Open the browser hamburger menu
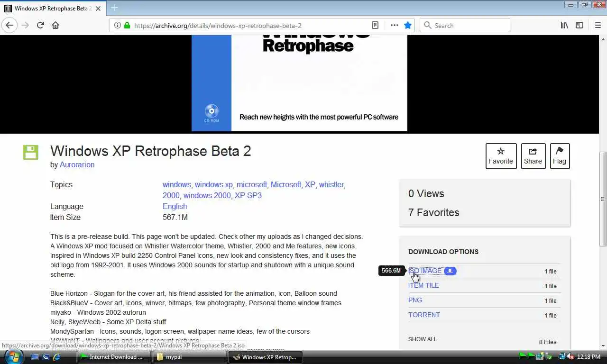This screenshot has height=364, width=607. coord(598,26)
